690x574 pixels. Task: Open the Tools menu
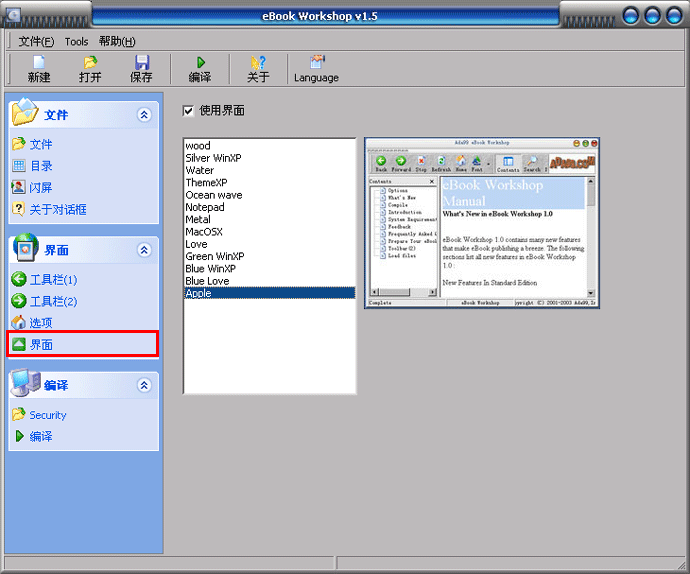76,41
